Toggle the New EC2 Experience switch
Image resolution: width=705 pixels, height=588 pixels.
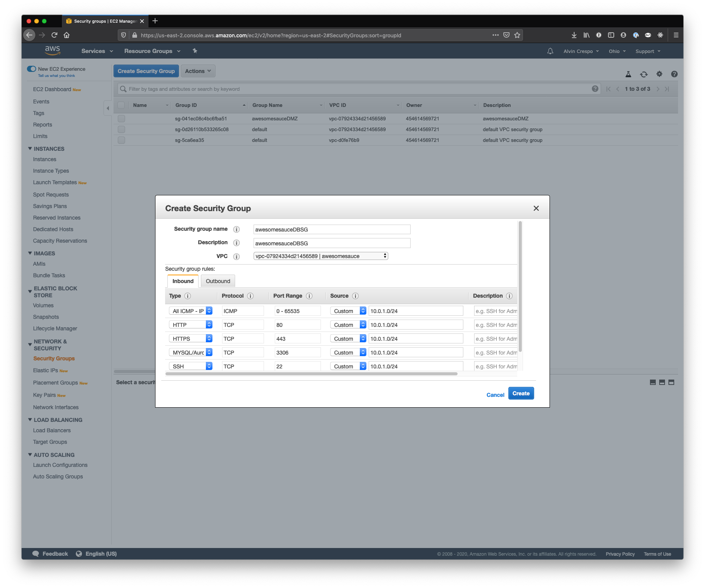(32, 69)
